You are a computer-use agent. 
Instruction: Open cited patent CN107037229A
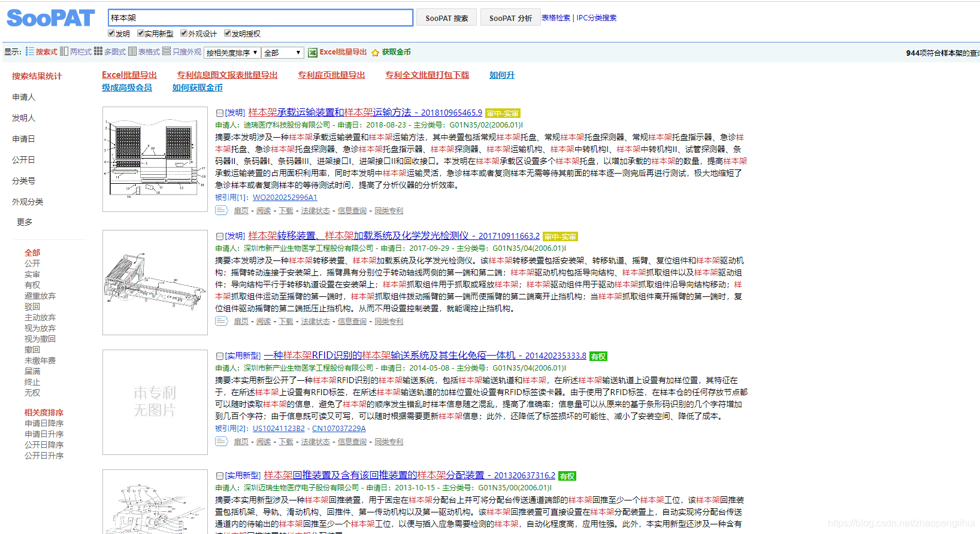339,429
